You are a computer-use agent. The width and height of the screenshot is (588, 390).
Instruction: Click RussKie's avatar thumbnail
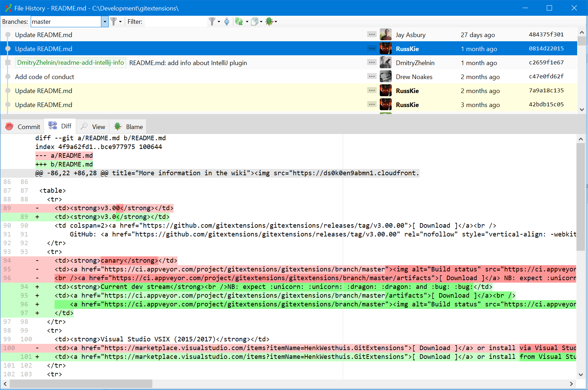[385, 48]
